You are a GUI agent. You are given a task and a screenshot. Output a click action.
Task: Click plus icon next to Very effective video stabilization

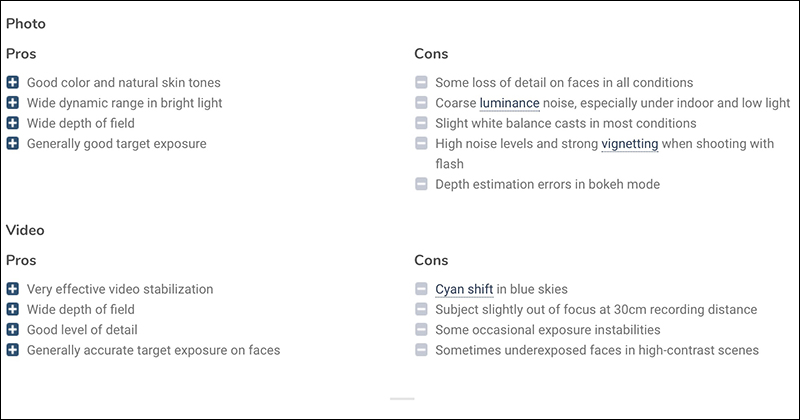coord(13,289)
